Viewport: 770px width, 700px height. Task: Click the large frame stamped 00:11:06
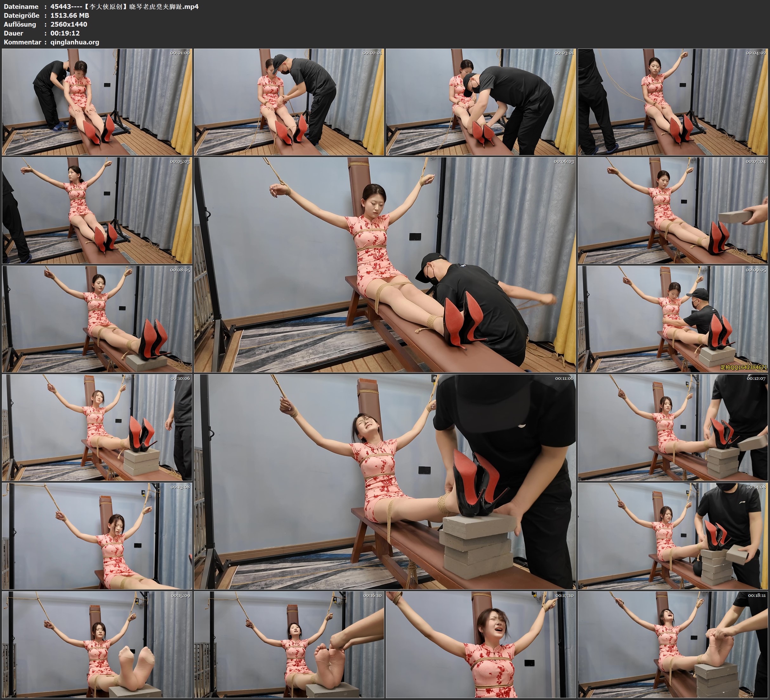(x=385, y=481)
